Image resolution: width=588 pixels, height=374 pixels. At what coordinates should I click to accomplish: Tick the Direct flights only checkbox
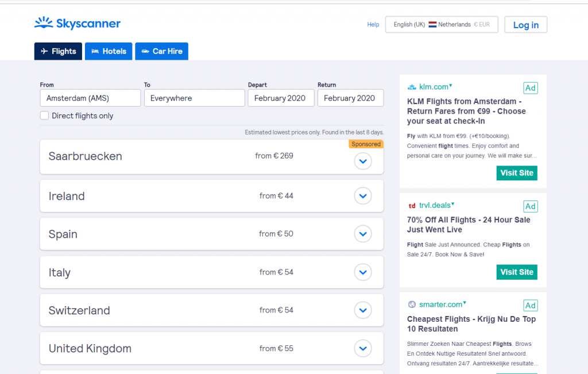click(44, 115)
